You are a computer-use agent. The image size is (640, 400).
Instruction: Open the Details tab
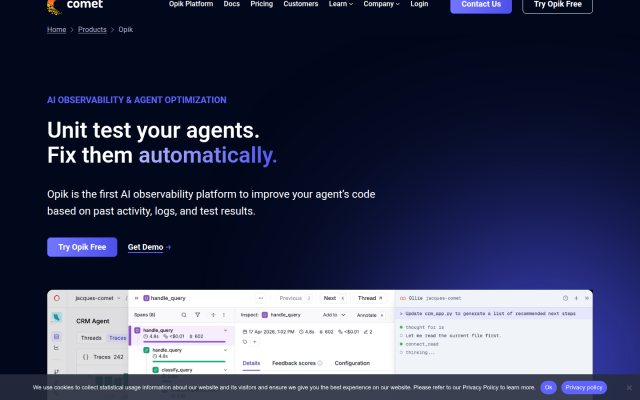[251, 363]
